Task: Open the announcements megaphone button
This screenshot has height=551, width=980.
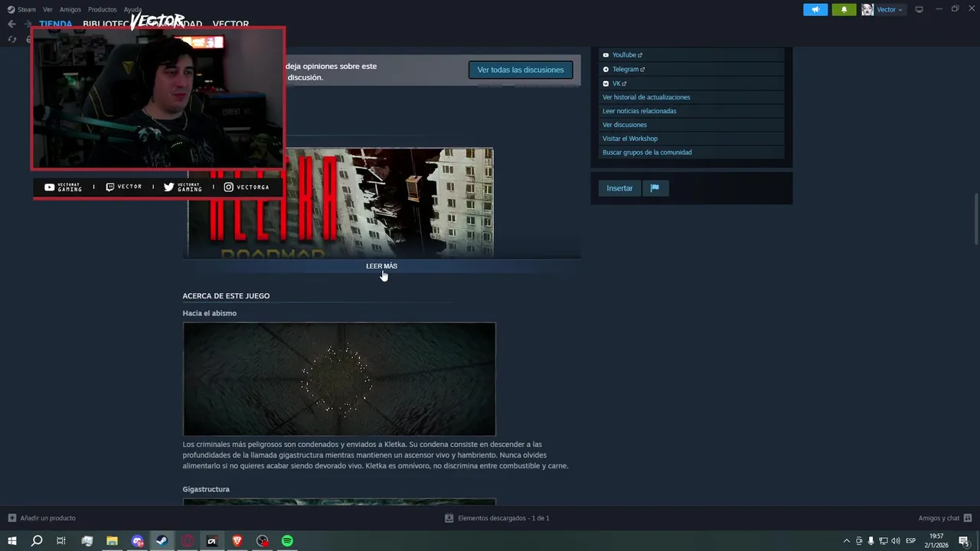Action: click(815, 9)
